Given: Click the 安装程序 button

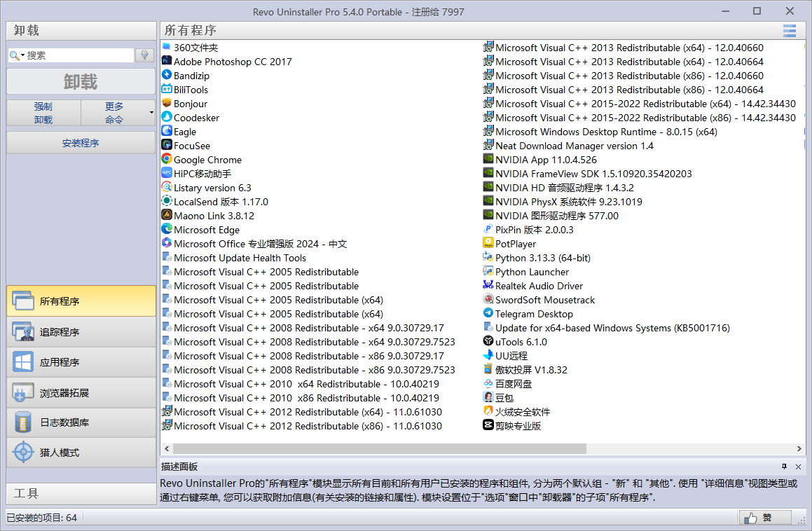Looking at the screenshot, I should (81, 143).
